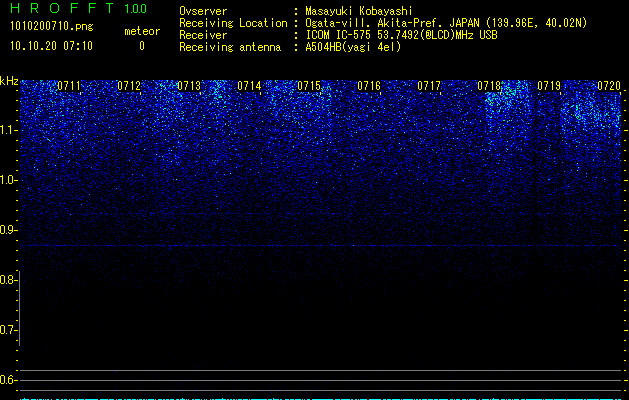Screen dimensions: 629x400
Task: Click the 0716 time marker
Action: point(369,86)
